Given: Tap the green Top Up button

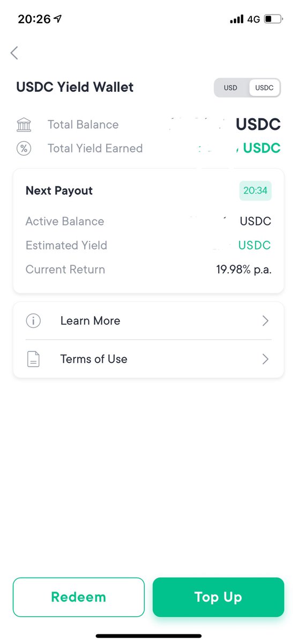Looking at the screenshot, I should 218,597.
